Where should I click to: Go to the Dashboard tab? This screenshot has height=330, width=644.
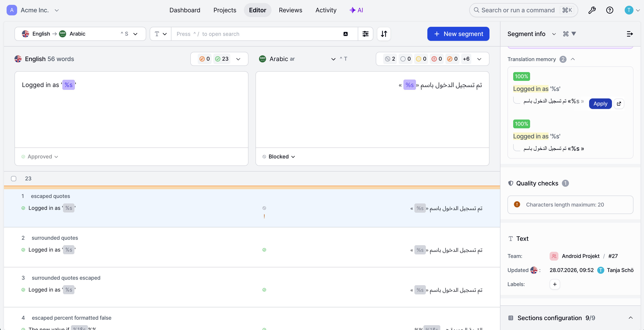185,10
